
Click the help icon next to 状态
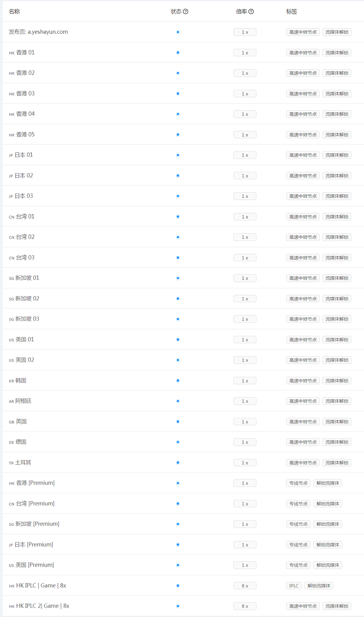(x=186, y=12)
